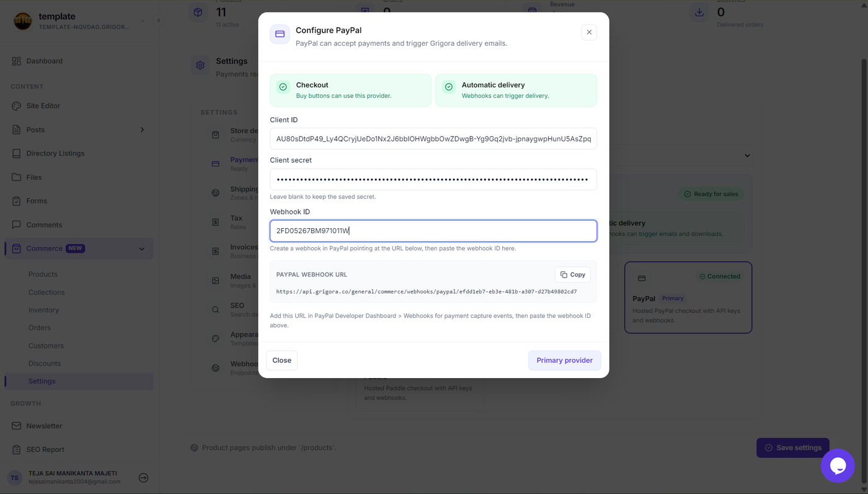868x494 pixels.
Task: Focus the Client secret password field
Action: (x=433, y=179)
